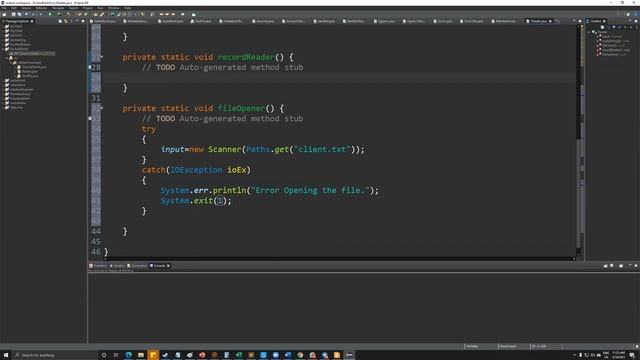Open the Window menu
The height and width of the screenshot is (360, 640).
(113, 8)
